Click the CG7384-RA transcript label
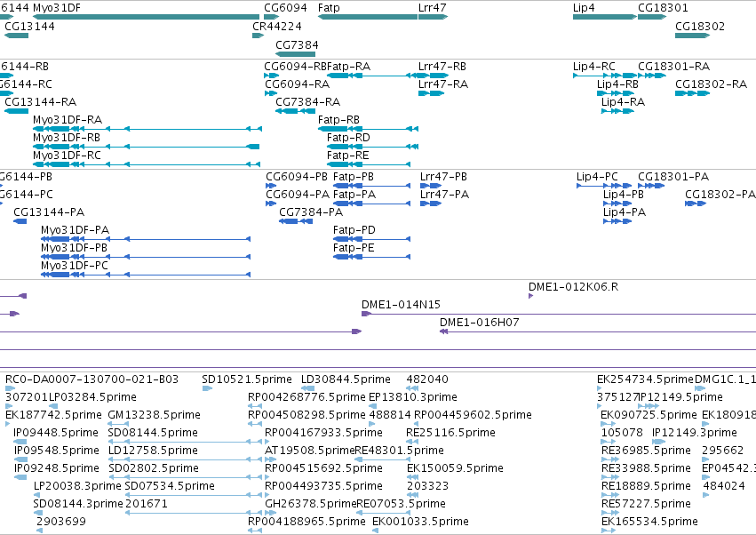756x535 pixels. (307, 102)
